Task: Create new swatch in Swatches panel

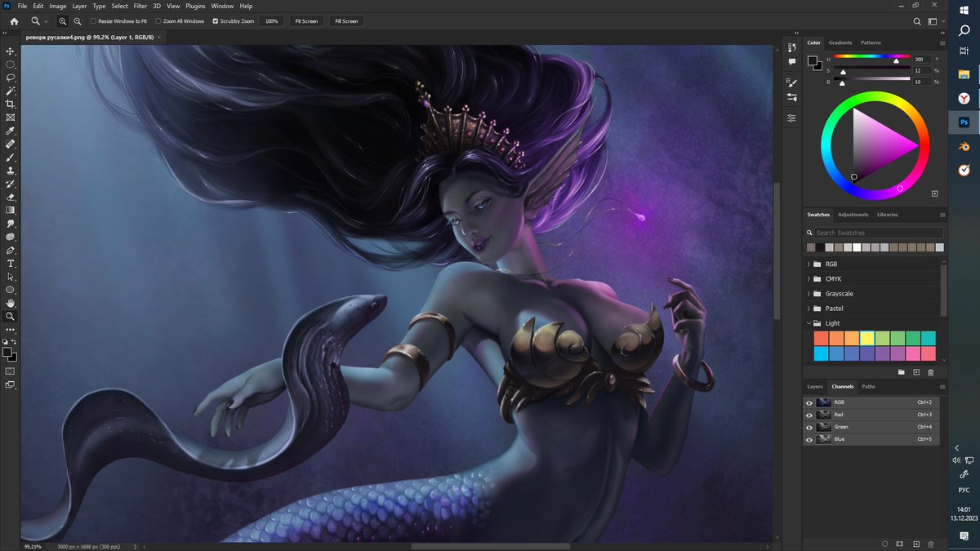Action: click(x=916, y=372)
